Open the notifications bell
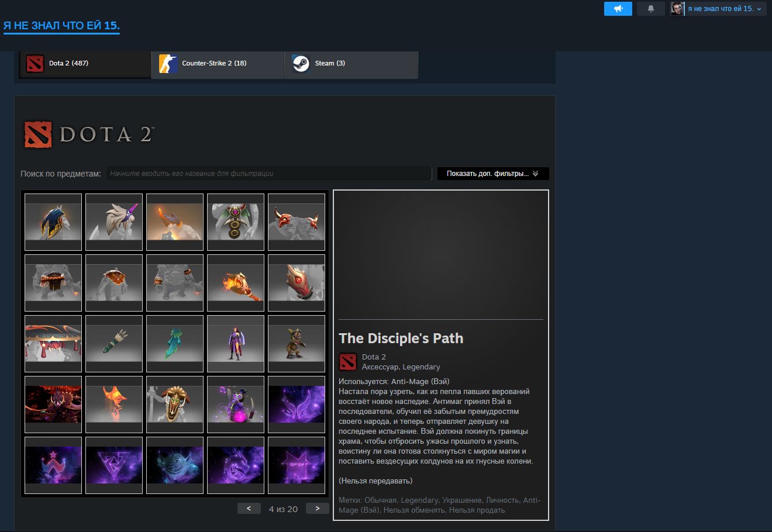Image resolution: width=772 pixels, height=532 pixels. pyautogui.click(x=650, y=9)
